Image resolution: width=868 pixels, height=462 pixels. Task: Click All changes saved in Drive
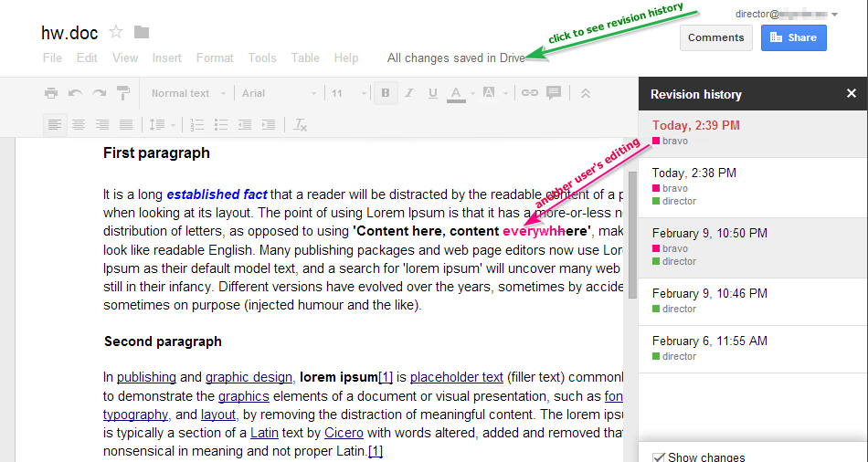(x=456, y=58)
